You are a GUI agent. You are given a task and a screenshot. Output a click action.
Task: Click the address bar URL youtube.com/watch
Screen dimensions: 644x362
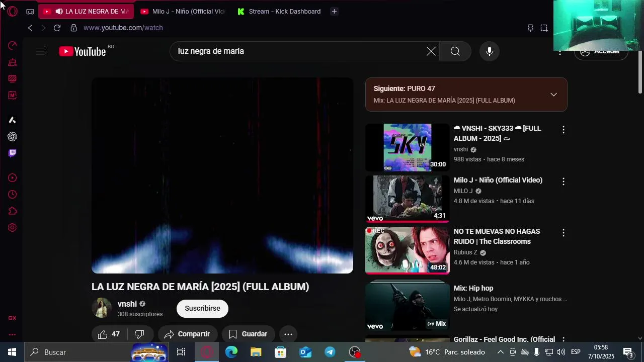(123, 28)
